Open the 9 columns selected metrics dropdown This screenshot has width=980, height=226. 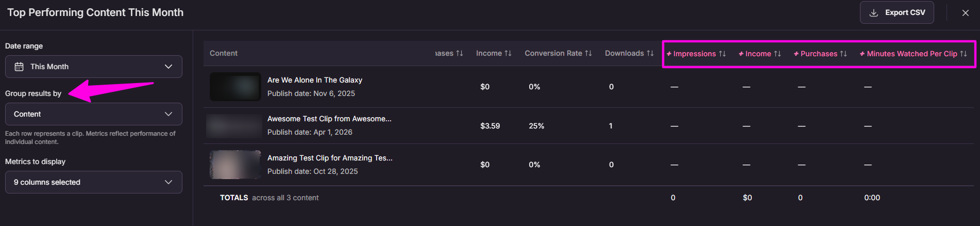[x=93, y=182]
